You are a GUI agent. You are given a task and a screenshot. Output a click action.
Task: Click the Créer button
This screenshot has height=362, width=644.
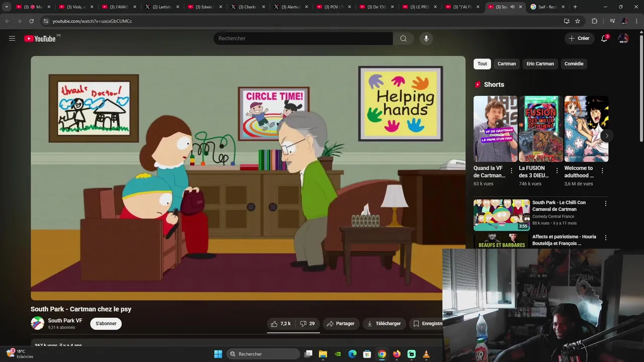click(579, 38)
